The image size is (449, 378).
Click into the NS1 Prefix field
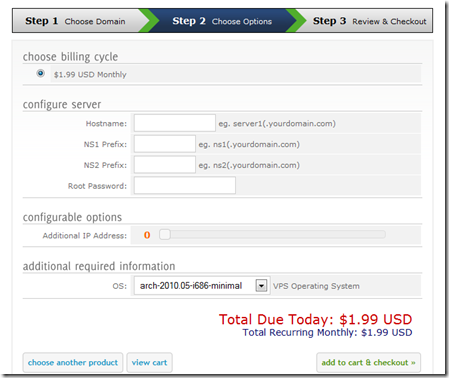point(165,144)
